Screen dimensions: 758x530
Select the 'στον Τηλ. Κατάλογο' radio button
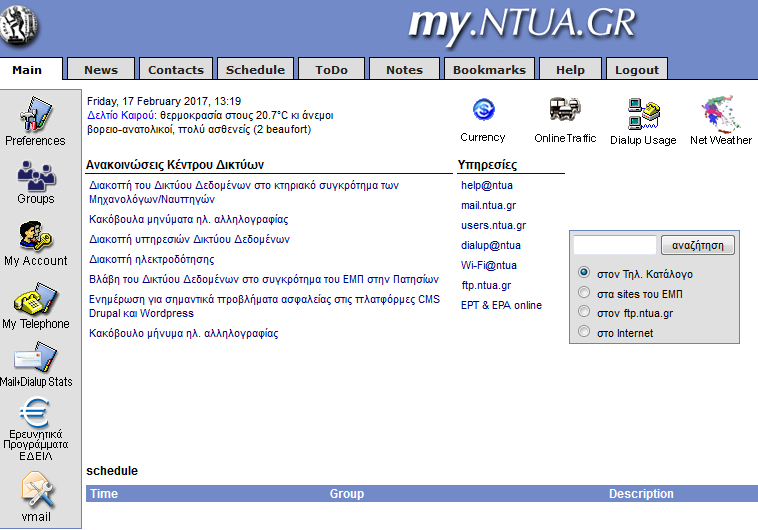(x=584, y=272)
